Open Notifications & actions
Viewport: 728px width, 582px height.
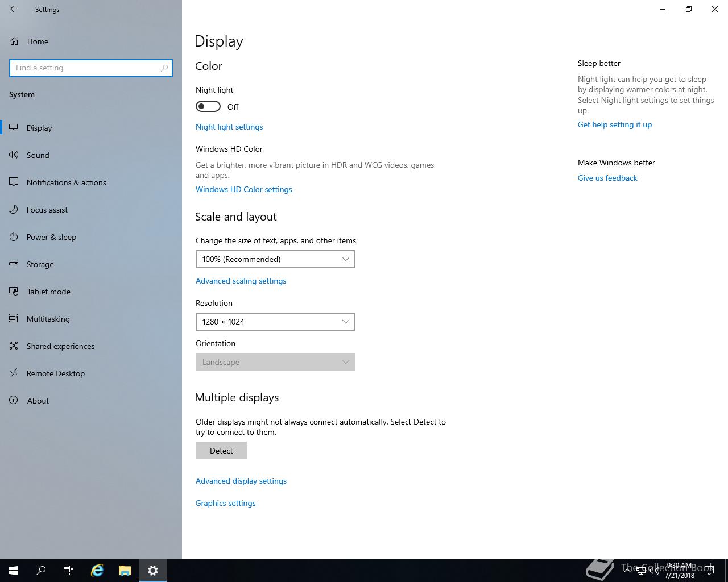click(91, 182)
